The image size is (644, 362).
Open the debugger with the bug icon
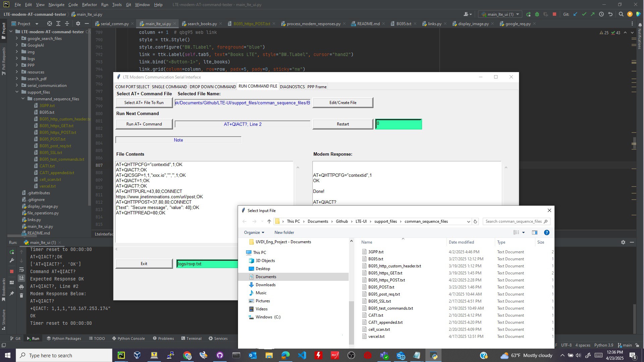(537, 14)
